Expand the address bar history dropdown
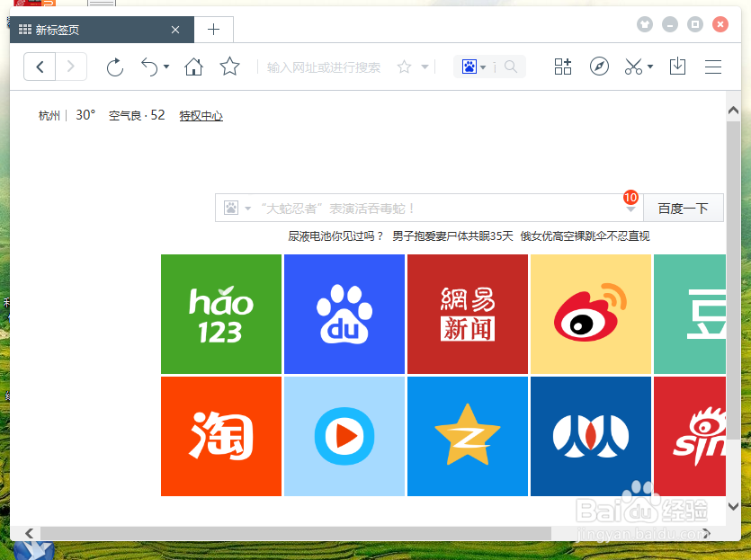Viewport: 751px width, 560px height. pyautogui.click(x=425, y=67)
